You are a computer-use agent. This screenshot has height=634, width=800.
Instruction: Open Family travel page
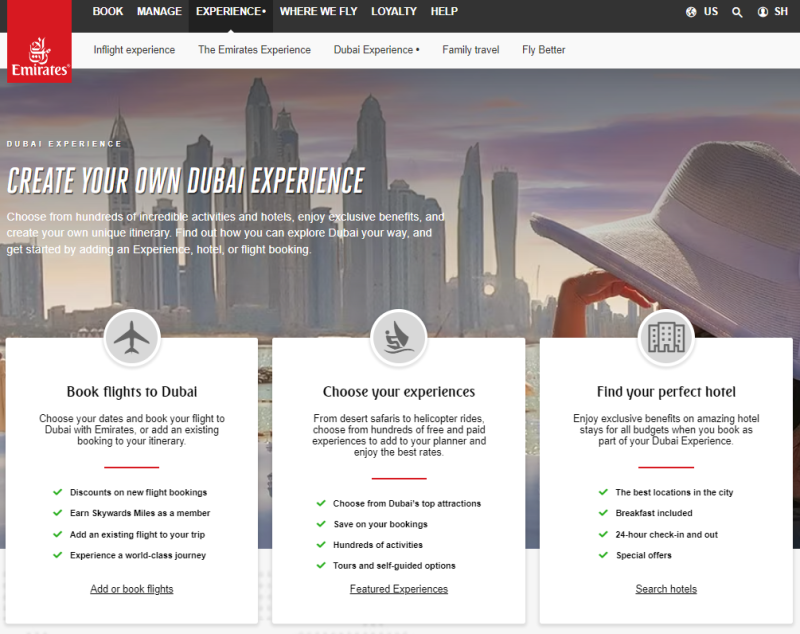[x=470, y=49]
